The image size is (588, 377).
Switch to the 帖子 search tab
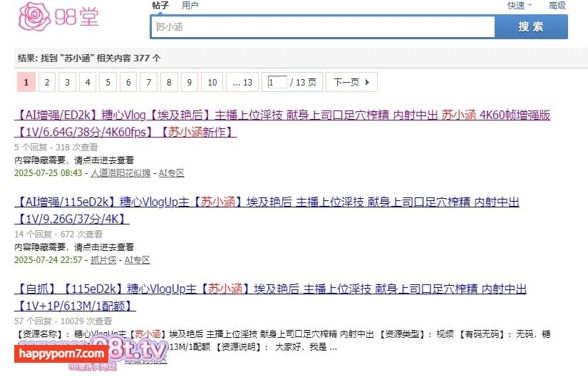[160, 6]
